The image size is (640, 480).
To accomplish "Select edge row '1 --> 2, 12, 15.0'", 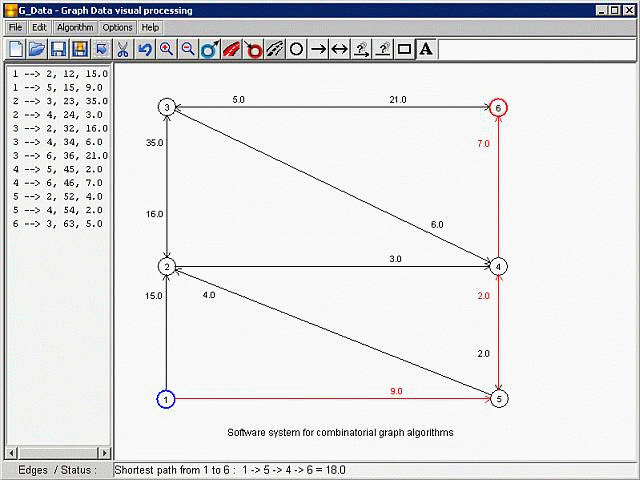I will [60, 74].
